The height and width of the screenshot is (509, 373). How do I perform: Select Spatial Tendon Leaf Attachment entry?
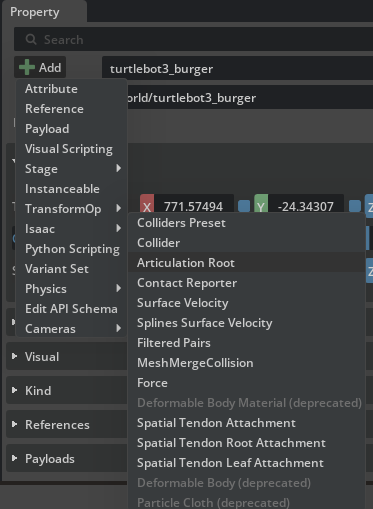coord(246,463)
